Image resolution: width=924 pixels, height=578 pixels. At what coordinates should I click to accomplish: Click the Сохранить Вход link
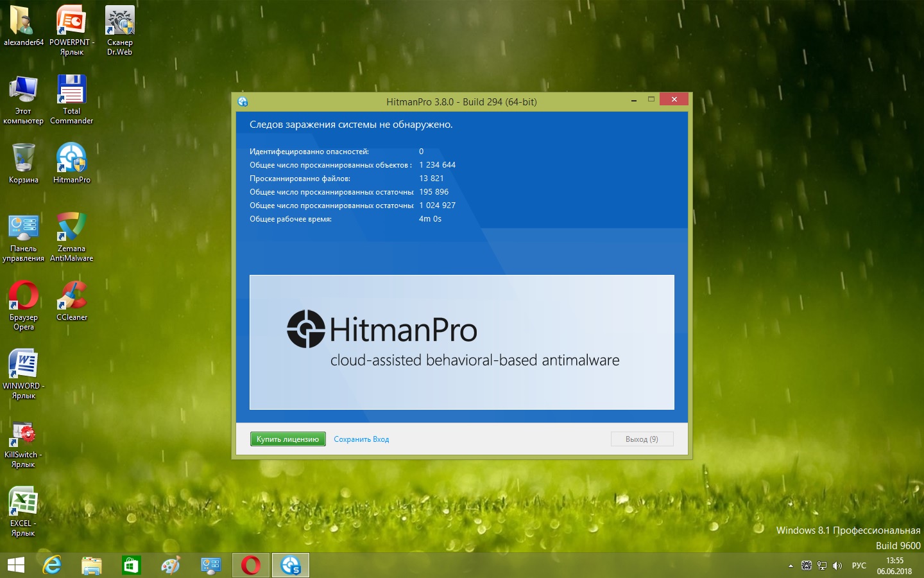coord(361,439)
